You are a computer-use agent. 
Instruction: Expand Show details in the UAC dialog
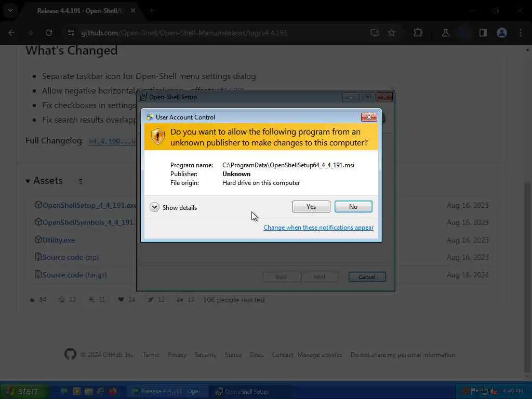[x=174, y=207]
